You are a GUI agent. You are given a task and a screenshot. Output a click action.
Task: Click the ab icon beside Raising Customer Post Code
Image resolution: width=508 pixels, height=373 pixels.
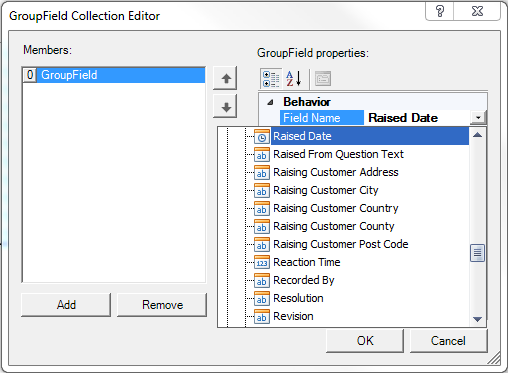[x=262, y=244]
